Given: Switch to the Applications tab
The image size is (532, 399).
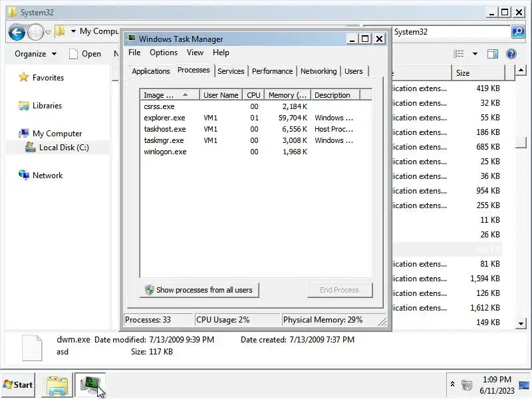Looking at the screenshot, I should [x=151, y=71].
